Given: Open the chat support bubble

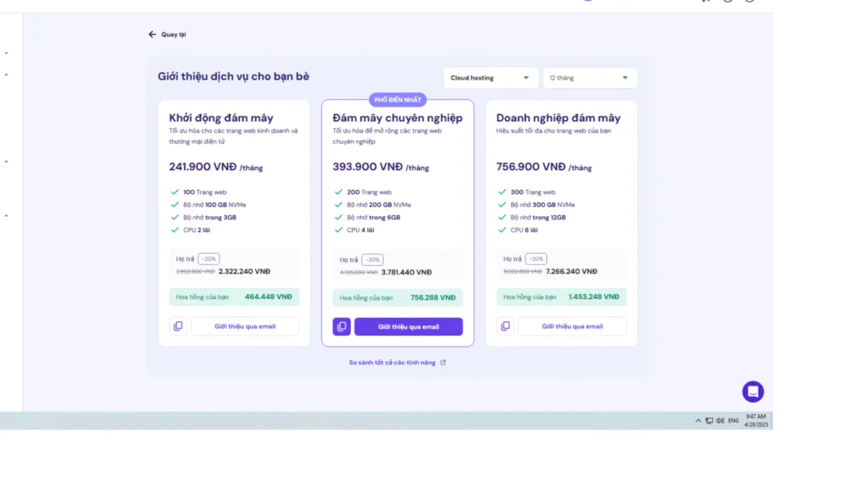Looking at the screenshot, I should click(x=753, y=391).
